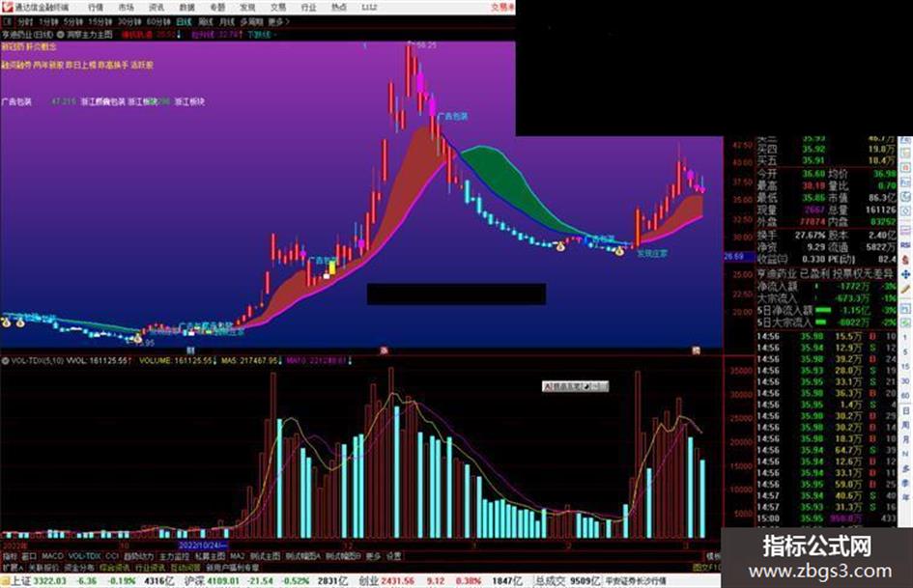This screenshot has width=913, height=588.
Task: Select 60-minute button in right sidebar
Action: point(906,396)
